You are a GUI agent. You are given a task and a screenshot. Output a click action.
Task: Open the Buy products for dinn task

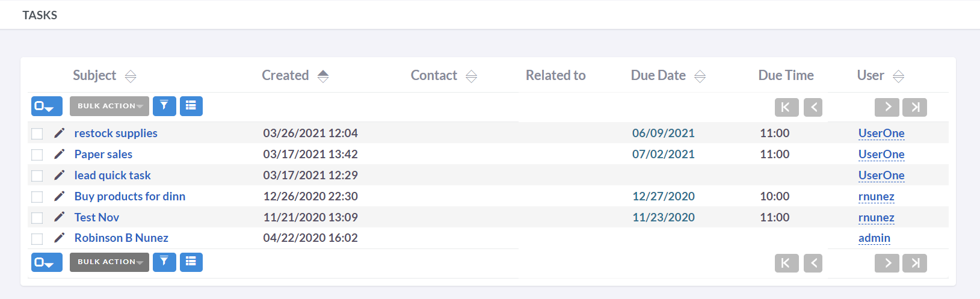tap(130, 196)
